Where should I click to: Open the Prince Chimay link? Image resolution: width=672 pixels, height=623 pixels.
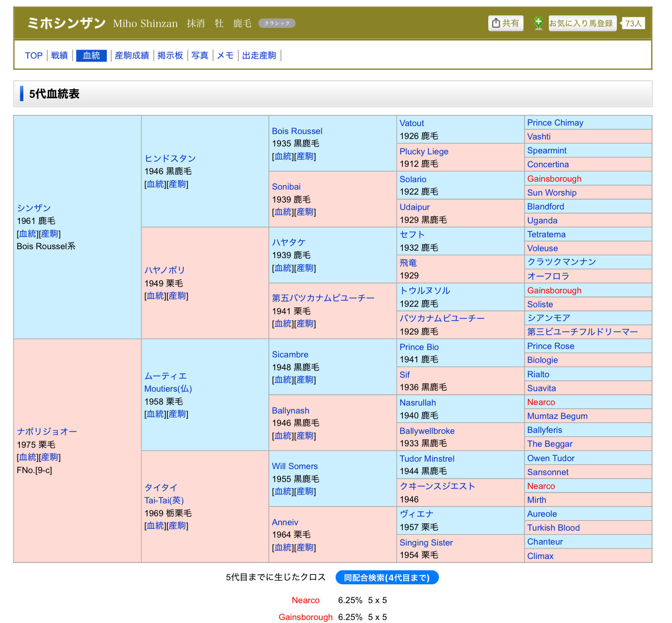pos(555,123)
